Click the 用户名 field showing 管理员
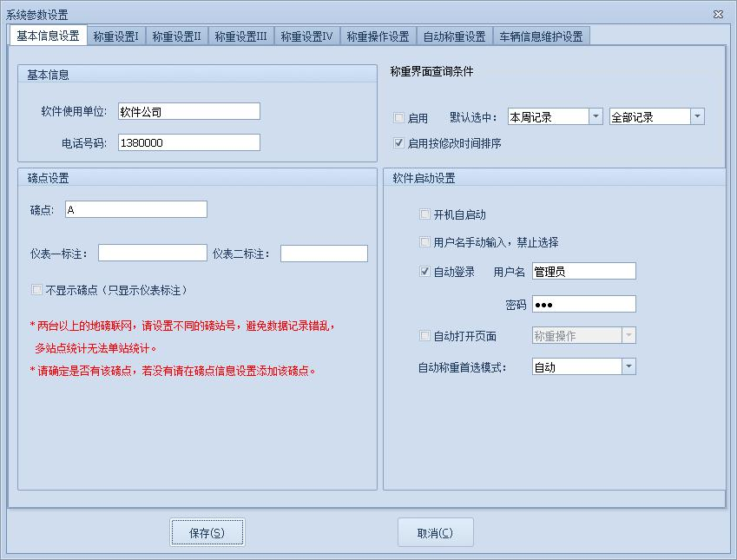Screen dimensions: 737x560 point(583,271)
